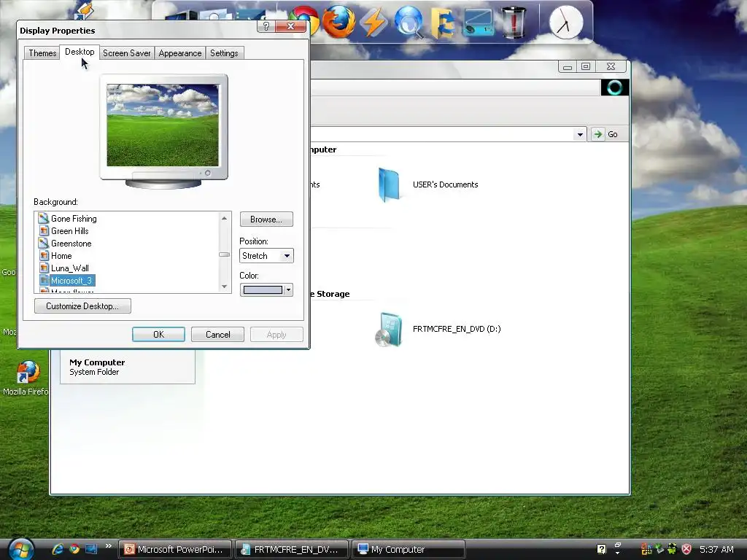Click the analog clock in the dock

pyautogui.click(x=565, y=23)
